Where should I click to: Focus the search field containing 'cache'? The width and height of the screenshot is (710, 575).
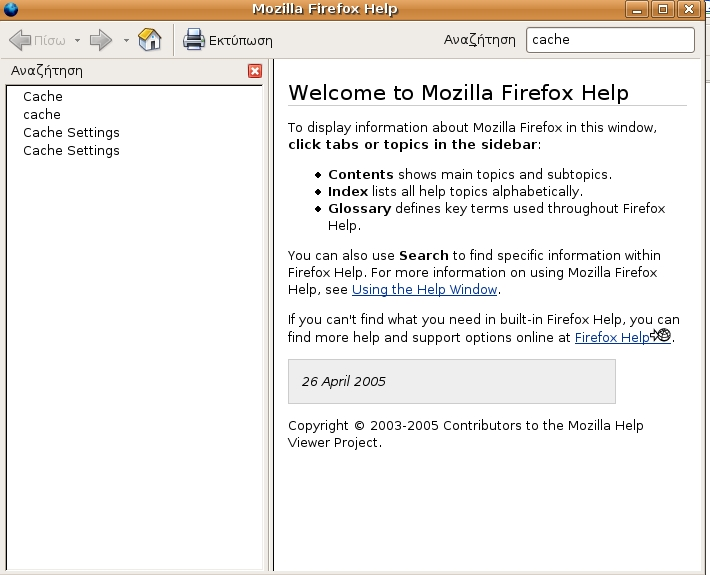(x=610, y=40)
